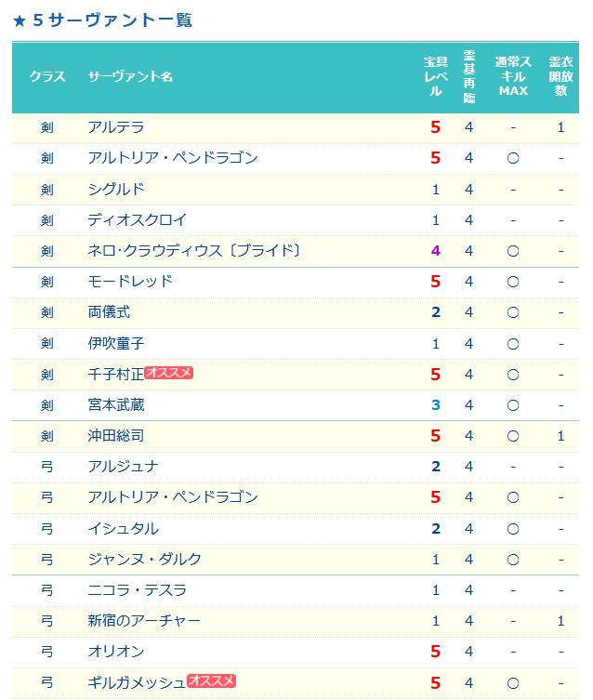Screen dimensions: 593x700
Task: Open the 新宿のアーチャー servant entry
Action: pyautogui.click(x=144, y=621)
